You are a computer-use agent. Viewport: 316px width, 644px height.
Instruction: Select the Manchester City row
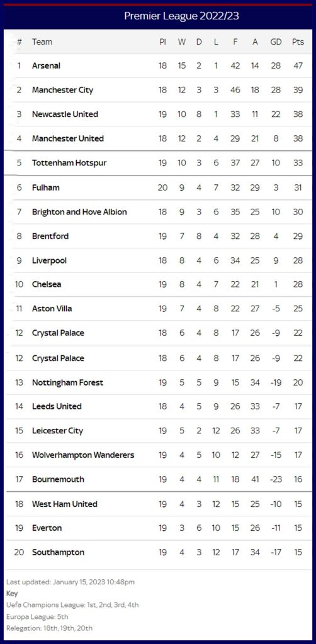pyautogui.click(x=158, y=90)
